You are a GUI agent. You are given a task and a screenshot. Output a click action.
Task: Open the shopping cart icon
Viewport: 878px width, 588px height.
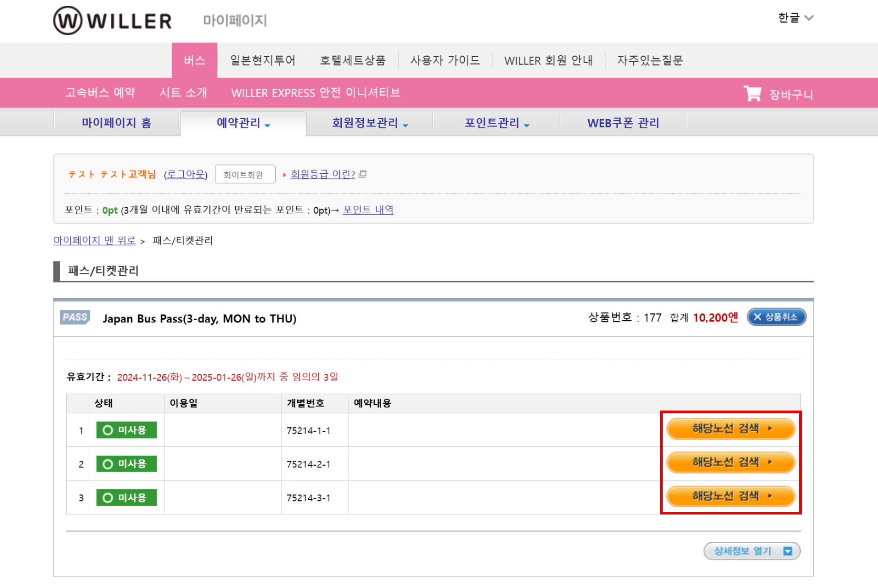tap(752, 93)
